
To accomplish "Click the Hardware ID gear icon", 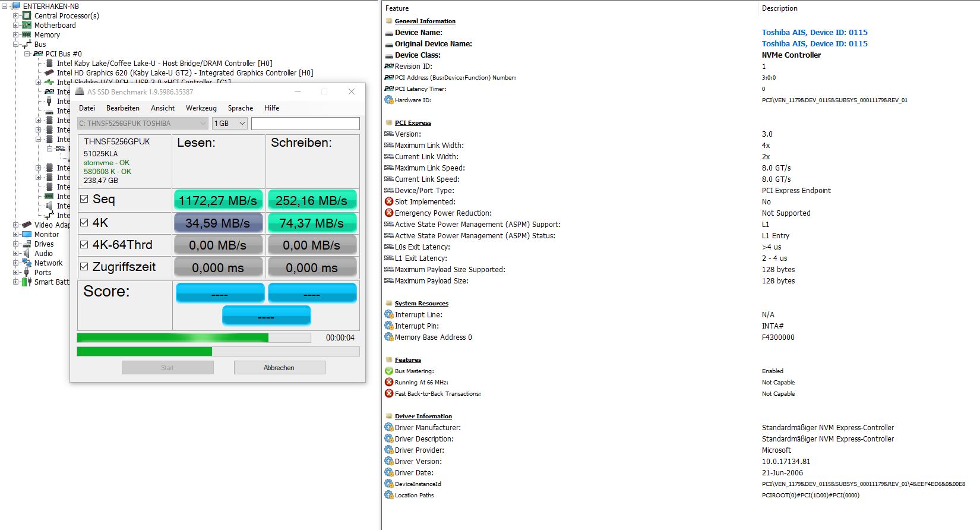I will coord(389,100).
